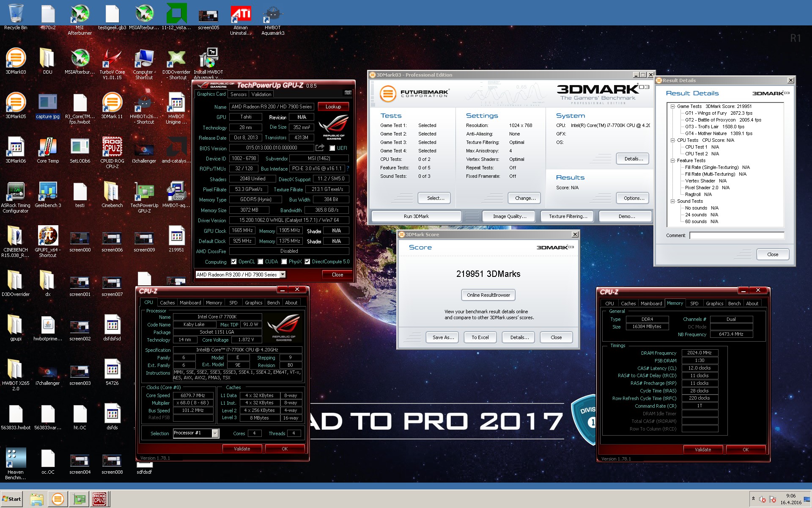Select capture.jpg desktop file

[47, 106]
